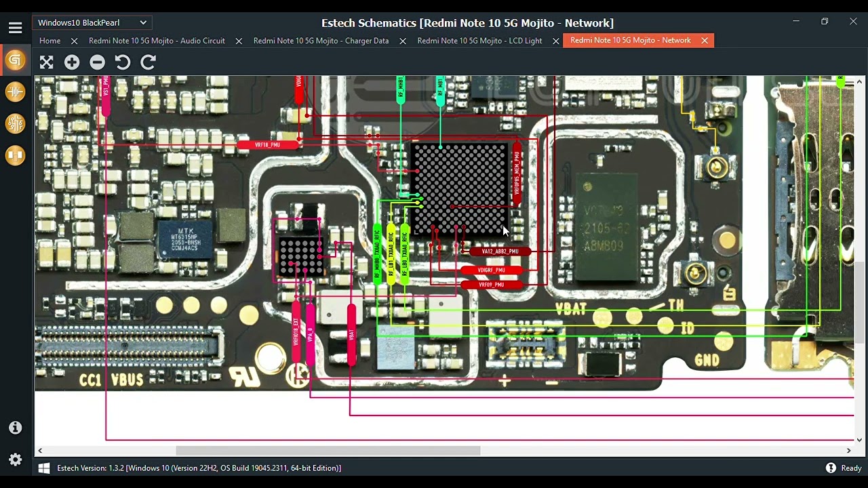Rotate schematic counterclockwise
Image resolution: width=868 pixels, height=488 pixels.
[x=122, y=62]
